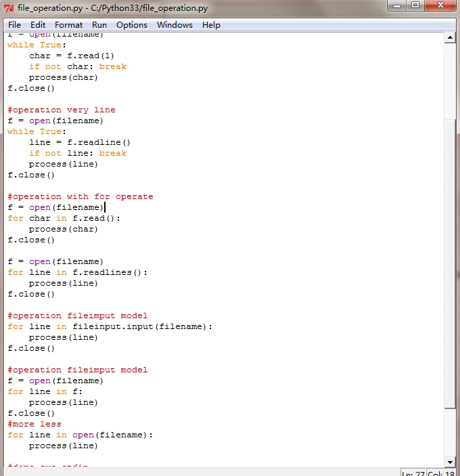Click the 'fileinput.input(filename)' code line
Viewport: 460px width, 476px height.
(110, 326)
